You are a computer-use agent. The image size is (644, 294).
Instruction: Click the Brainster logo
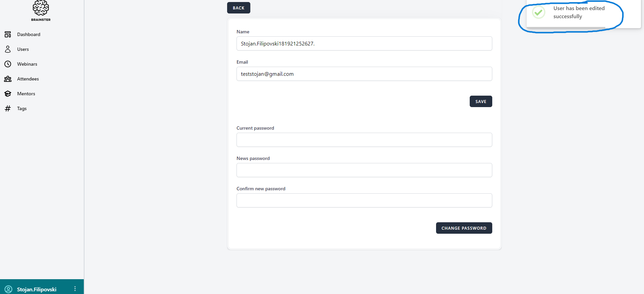click(x=41, y=10)
